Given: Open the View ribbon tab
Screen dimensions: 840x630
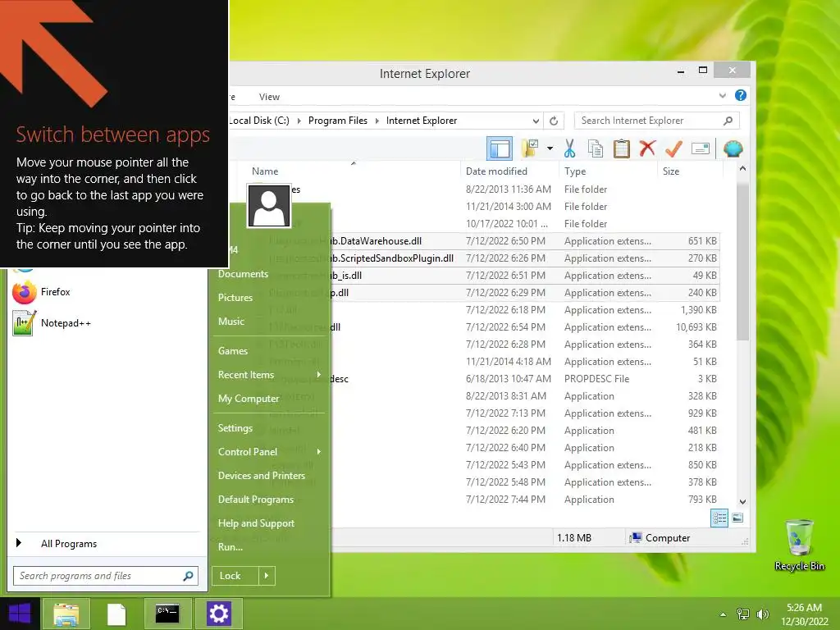Looking at the screenshot, I should (x=269, y=97).
